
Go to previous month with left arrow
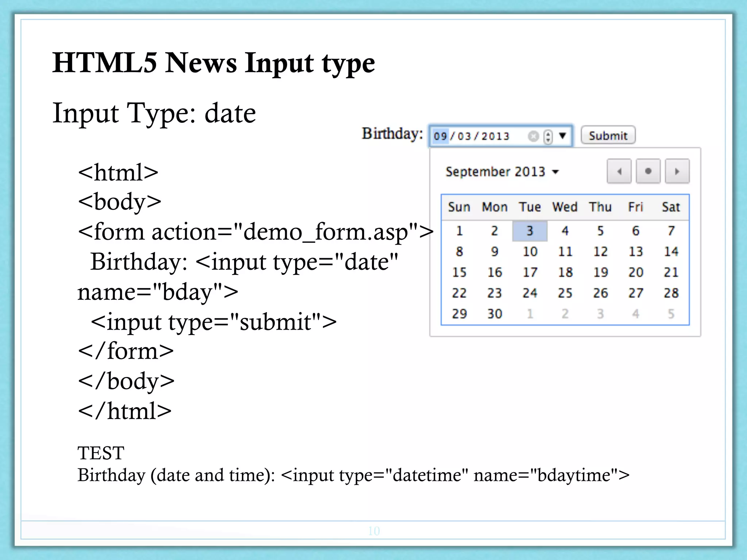point(619,171)
